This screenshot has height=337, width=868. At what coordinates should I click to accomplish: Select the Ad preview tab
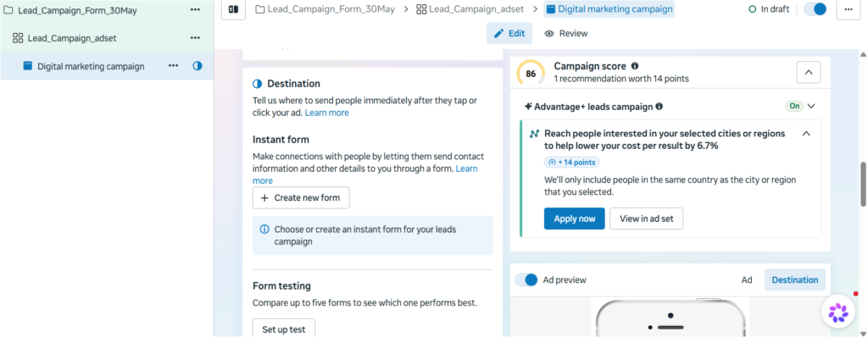coord(747,279)
